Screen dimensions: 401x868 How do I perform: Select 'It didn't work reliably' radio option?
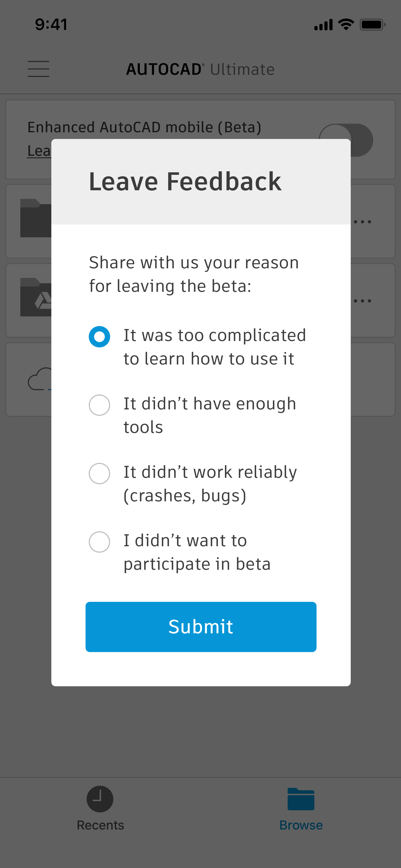click(x=99, y=474)
